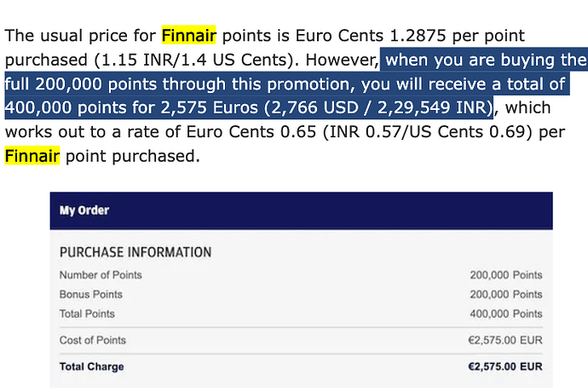
Task: Click the Number of Points label
Action: [x=101, y=275]
